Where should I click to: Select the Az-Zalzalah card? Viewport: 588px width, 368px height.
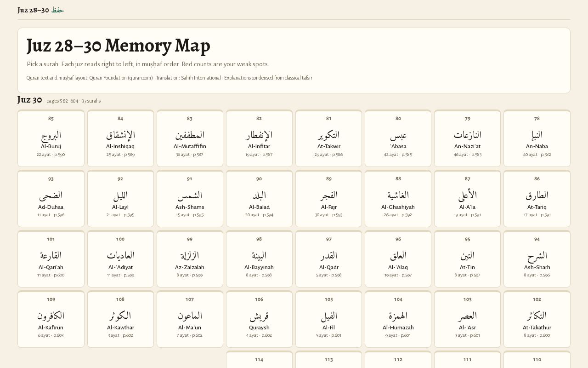click(190, 259)
